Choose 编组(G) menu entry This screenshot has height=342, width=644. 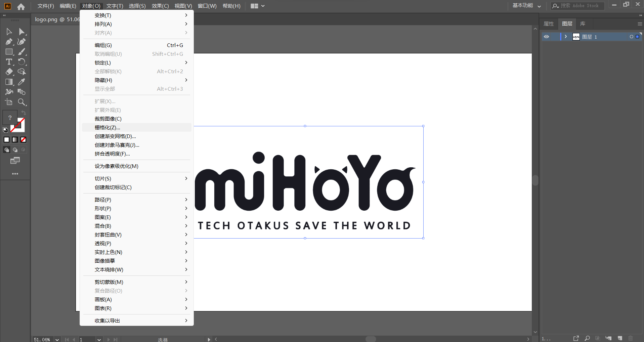(x=137, y=45)
